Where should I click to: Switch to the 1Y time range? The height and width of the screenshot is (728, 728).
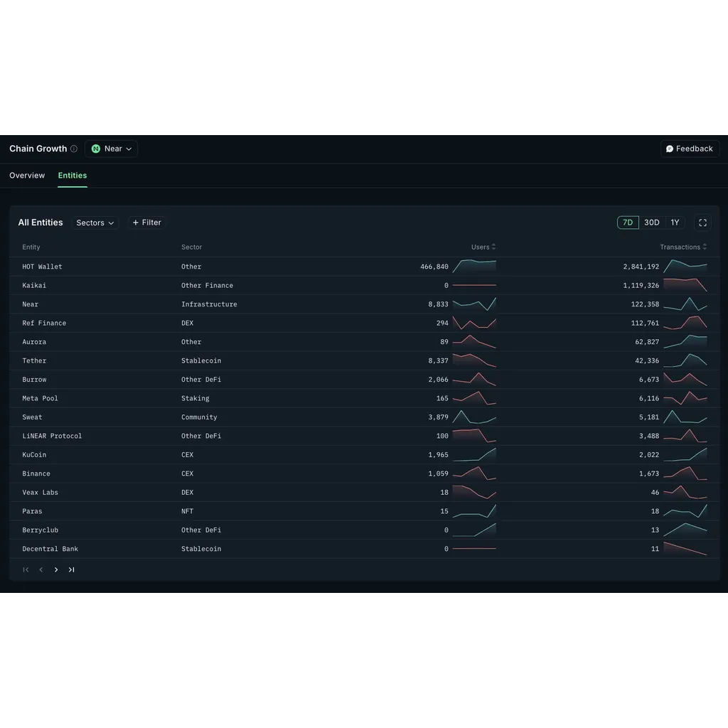(675, 223)
